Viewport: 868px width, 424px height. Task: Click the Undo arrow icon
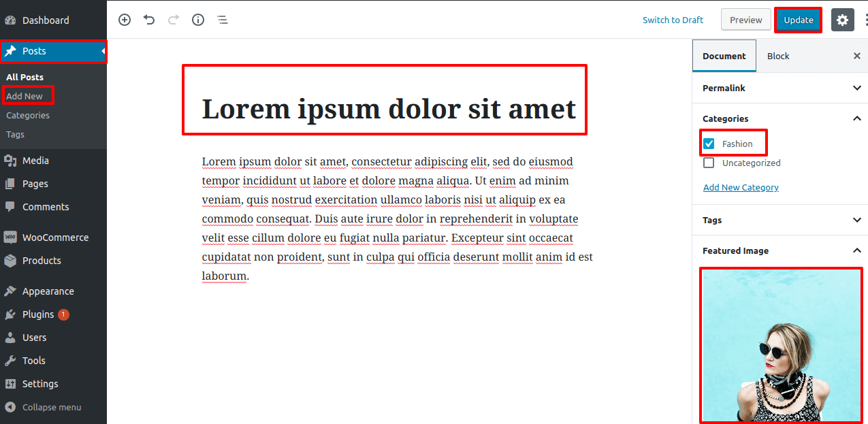(149, 20)
